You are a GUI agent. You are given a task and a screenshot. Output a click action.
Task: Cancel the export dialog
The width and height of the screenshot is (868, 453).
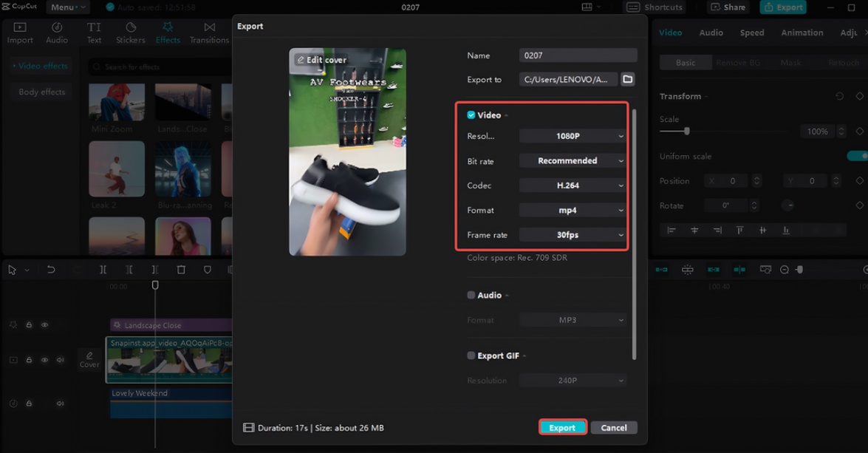click(x=614, y=428)
